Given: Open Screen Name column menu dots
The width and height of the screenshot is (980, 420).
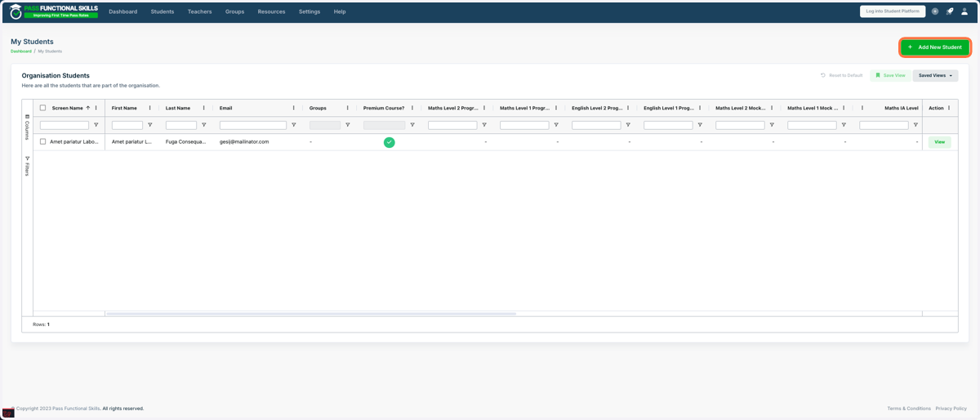Looking at the screenshot, I should [x=96, y=108].
